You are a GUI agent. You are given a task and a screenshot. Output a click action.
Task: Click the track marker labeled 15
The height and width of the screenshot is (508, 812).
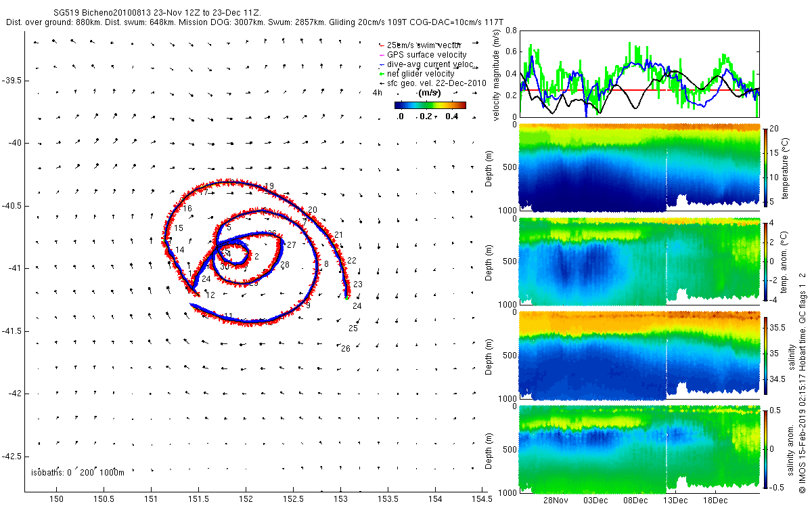(x=179, y=228)
